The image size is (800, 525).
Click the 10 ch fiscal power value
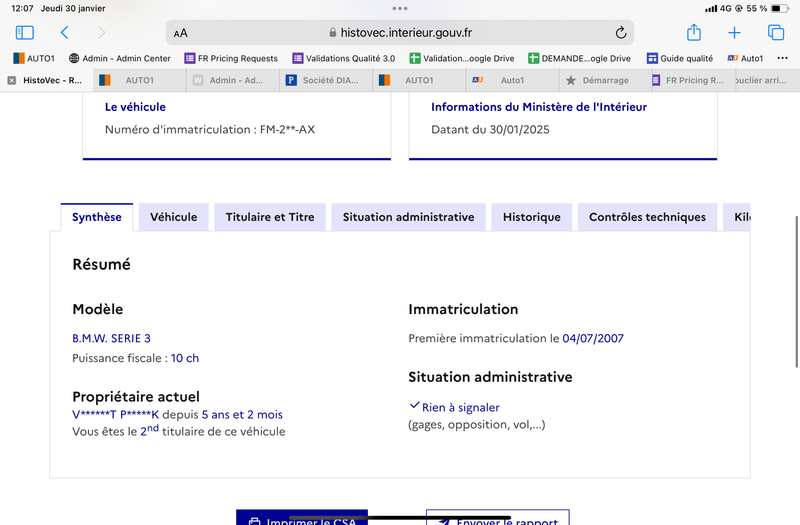click(185, 358)
